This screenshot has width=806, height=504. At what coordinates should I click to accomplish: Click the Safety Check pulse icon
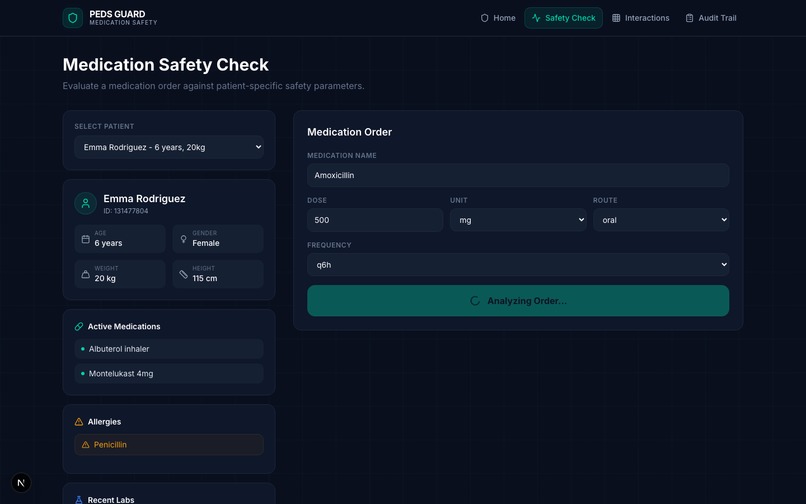pyautogui.click(x=536, y=18)
